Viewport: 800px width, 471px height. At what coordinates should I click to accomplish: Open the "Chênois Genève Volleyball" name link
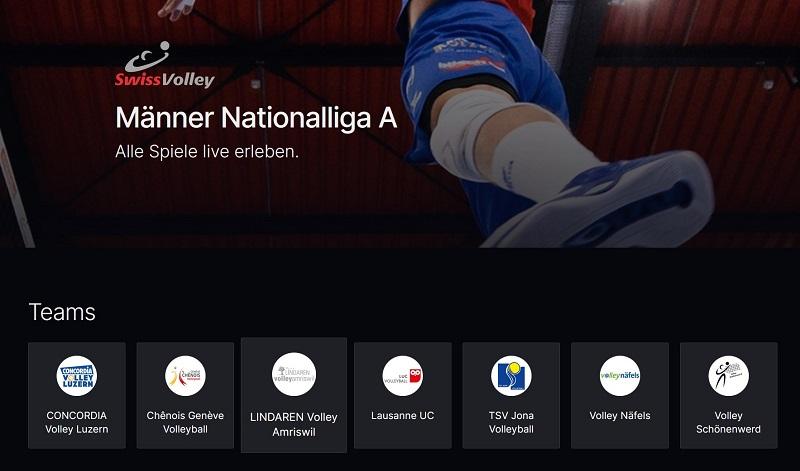185,423
